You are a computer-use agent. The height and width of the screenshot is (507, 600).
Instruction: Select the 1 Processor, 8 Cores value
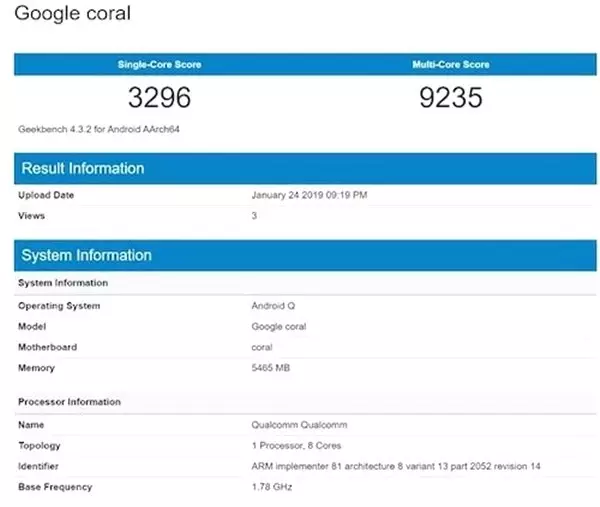point(296,445)
